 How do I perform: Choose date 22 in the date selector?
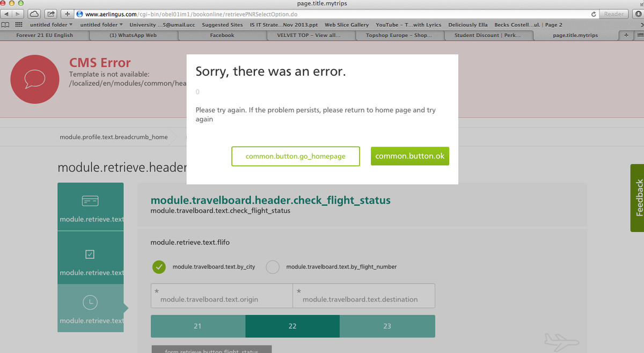coord(292,326)
